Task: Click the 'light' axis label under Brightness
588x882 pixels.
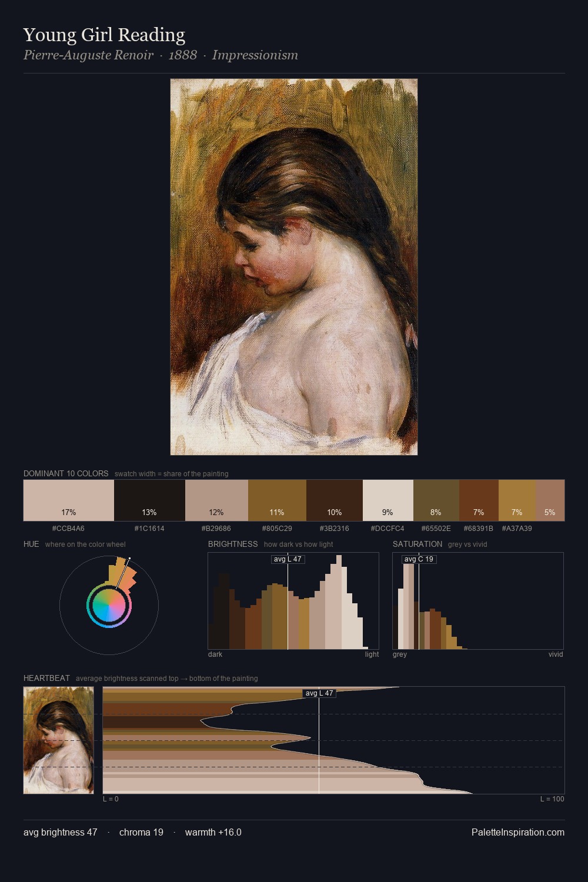Action: point(372,654)
